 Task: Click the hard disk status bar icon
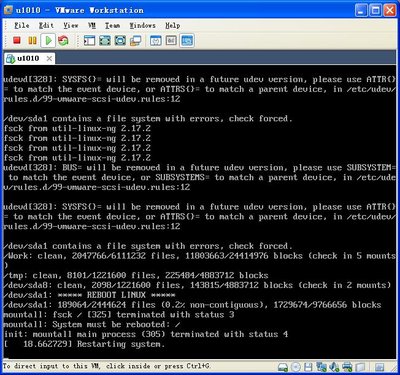click(283, 367)
